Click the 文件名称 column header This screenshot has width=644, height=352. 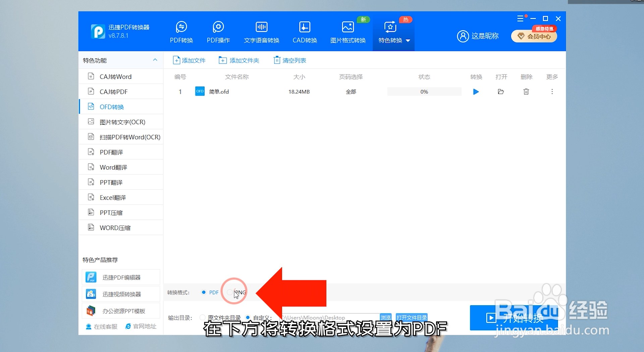click(237, 77)
